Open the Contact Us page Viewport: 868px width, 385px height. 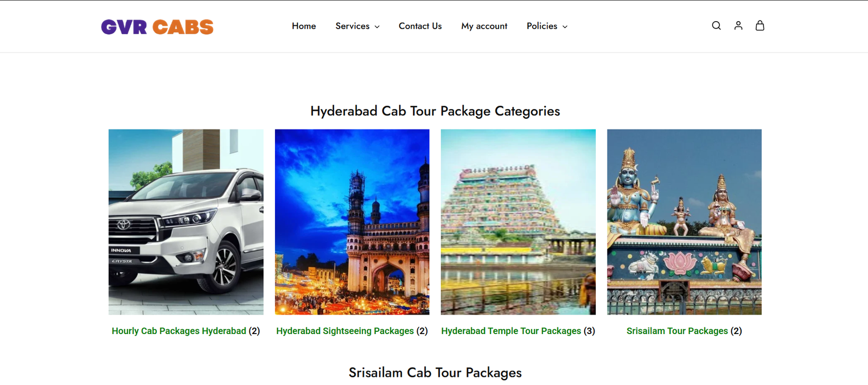(x=420, y=26)
